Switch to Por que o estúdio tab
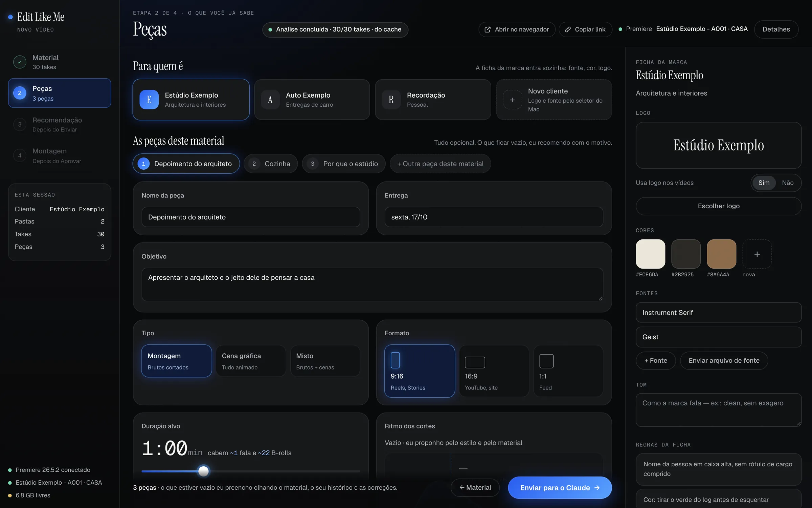812x508 pixels. point(344,164)
